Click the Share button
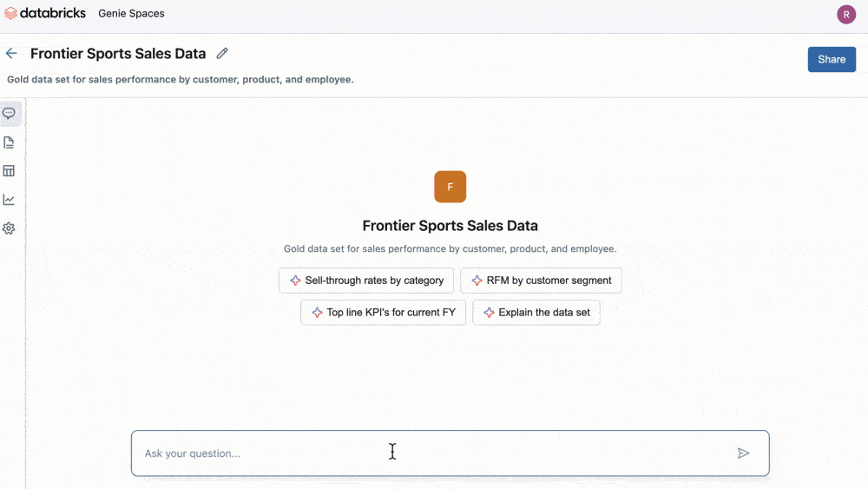The image size is (868, 489). coord(831,59)
